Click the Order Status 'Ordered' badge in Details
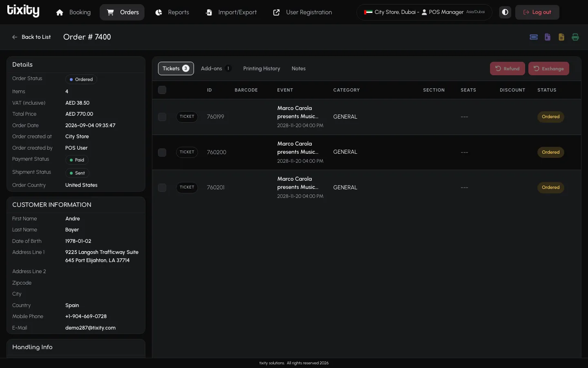 click(x=81, y=79)
